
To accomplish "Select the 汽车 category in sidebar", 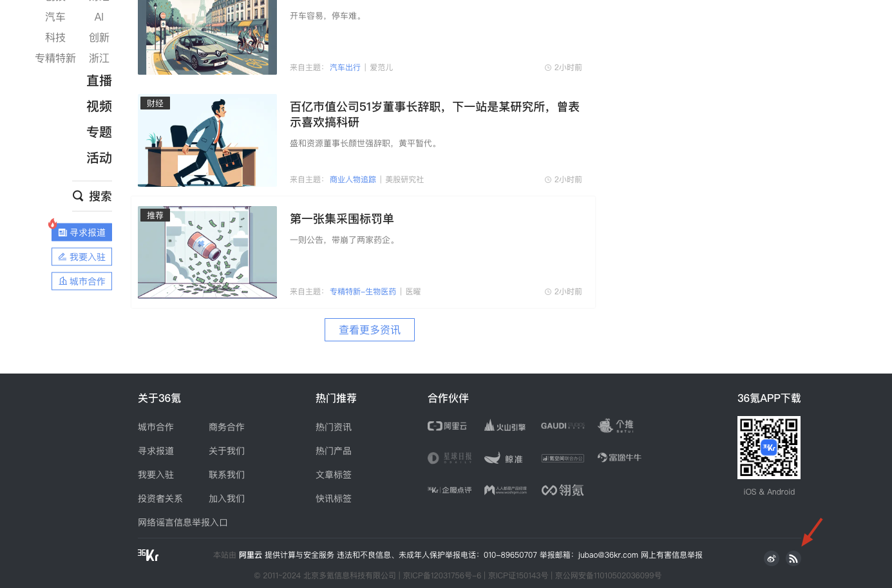I will [55, 17].
